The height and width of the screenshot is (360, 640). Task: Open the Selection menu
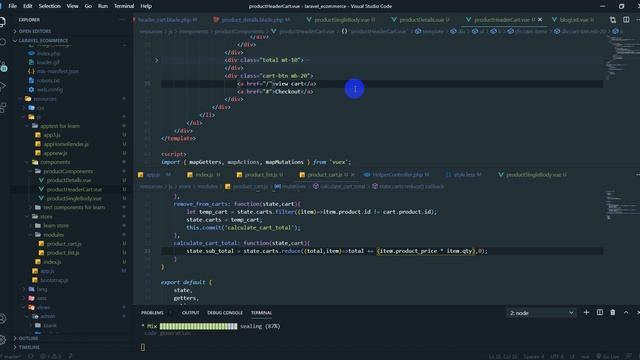pos(49,6)
